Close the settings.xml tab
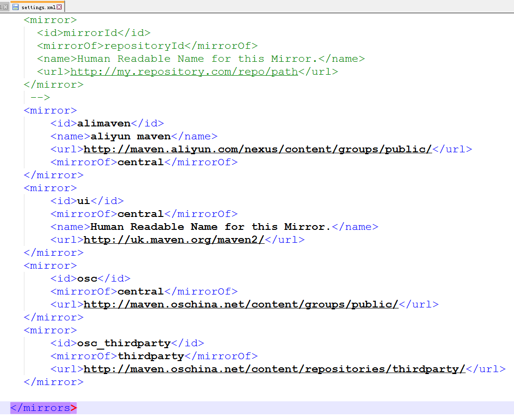514x420 pixels. [x=59, y=7]
